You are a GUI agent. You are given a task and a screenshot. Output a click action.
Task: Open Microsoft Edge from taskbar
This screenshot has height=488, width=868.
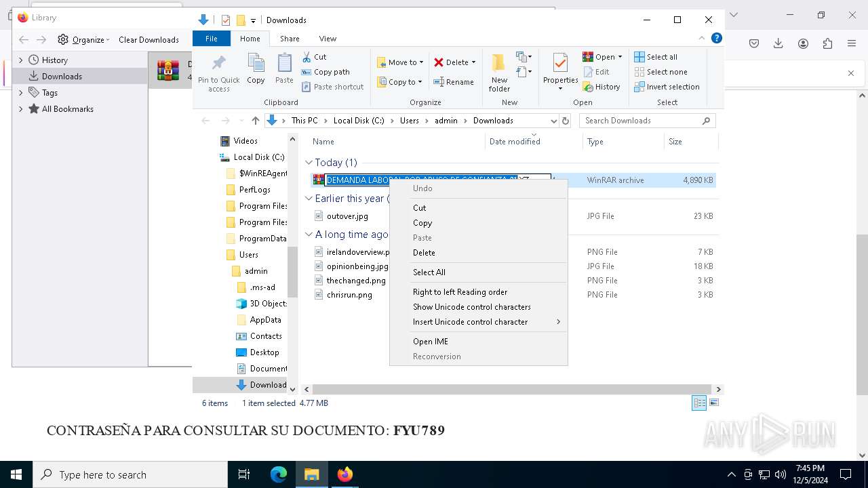[279, 474]
